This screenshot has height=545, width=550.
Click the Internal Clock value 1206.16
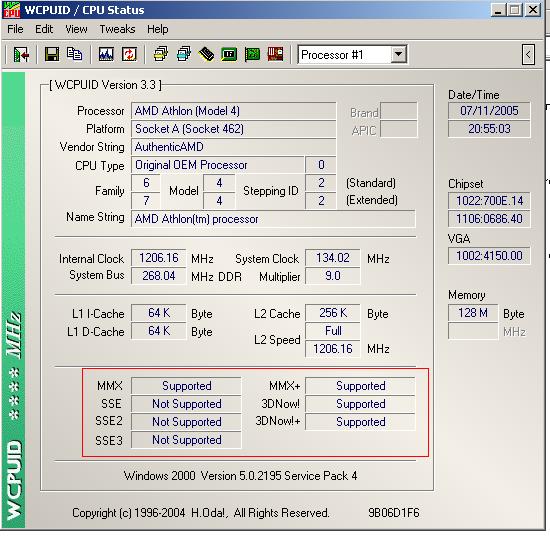tap(159, 258)
